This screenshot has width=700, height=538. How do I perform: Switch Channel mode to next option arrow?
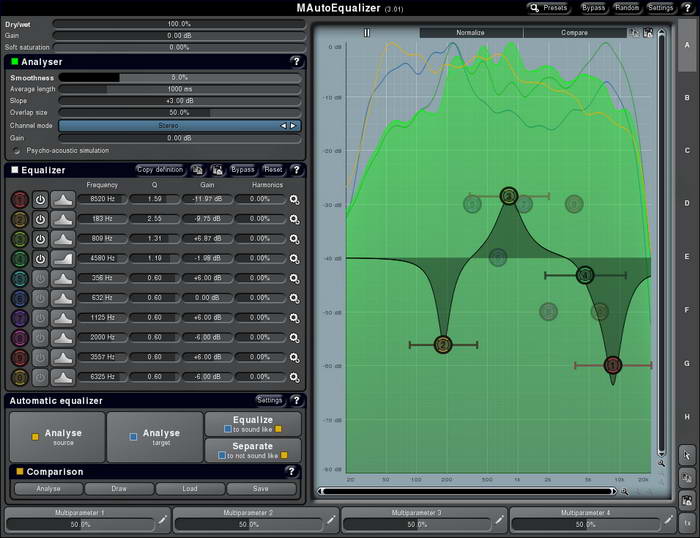[x=293, y=126]
